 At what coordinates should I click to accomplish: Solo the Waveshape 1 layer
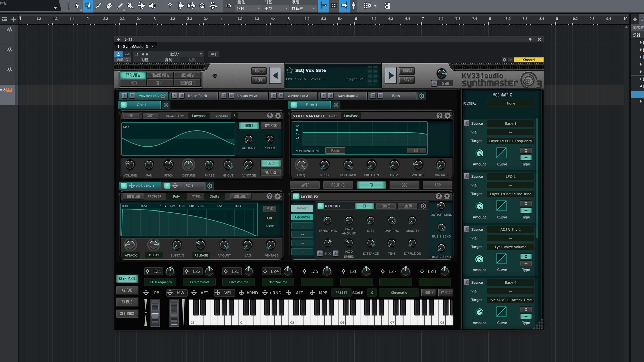point(125,96)
